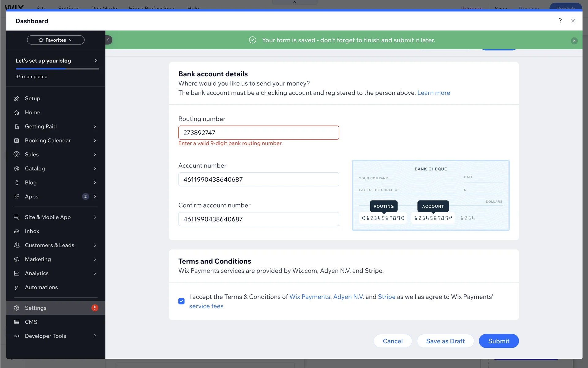
Task: Click the Booking Calendar icon
Action: point(17,140)
